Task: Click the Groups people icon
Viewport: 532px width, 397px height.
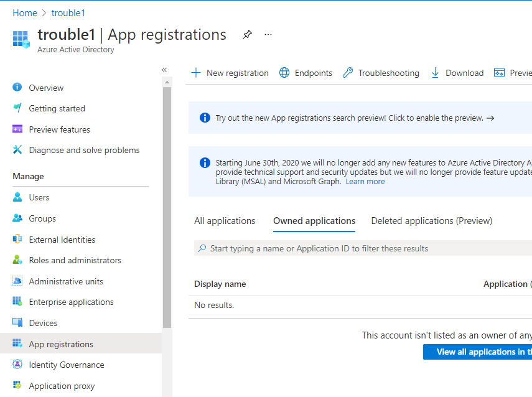Action: 17,218
